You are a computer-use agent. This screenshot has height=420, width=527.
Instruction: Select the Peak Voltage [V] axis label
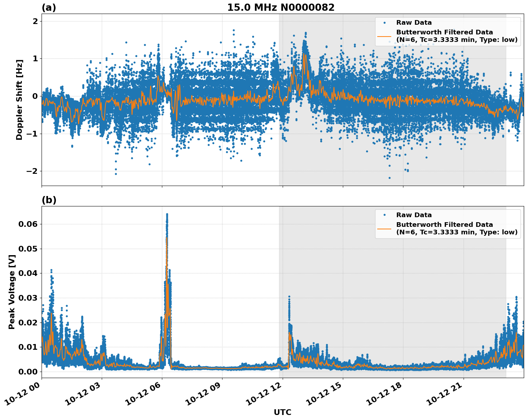(x=12, y=292)
